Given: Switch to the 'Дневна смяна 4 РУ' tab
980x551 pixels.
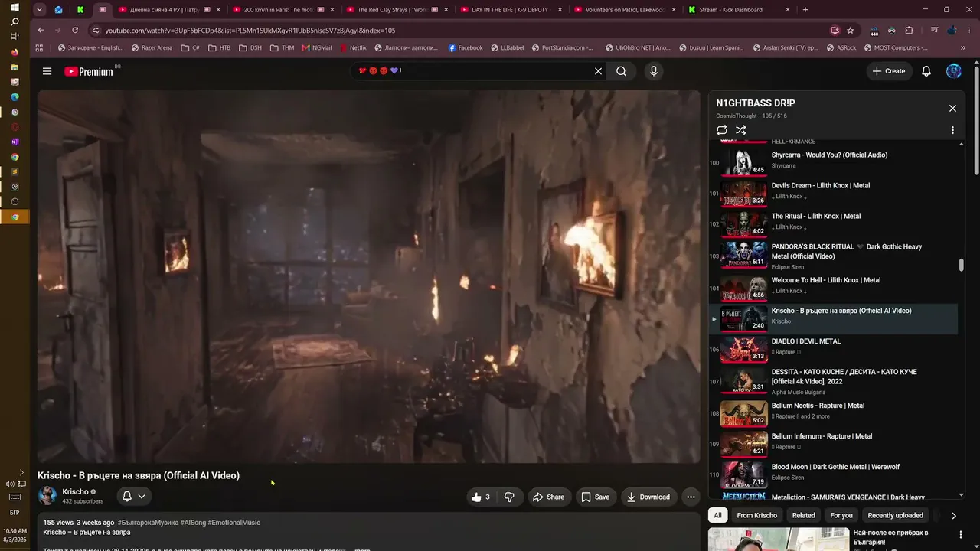Looking at the screenshot, I should pos(165,10).
